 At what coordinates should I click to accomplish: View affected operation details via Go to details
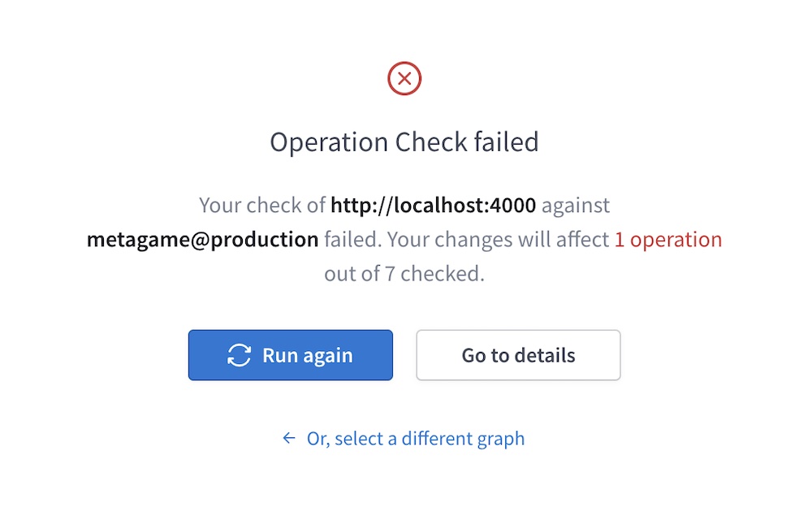click(x=518, y=355)
